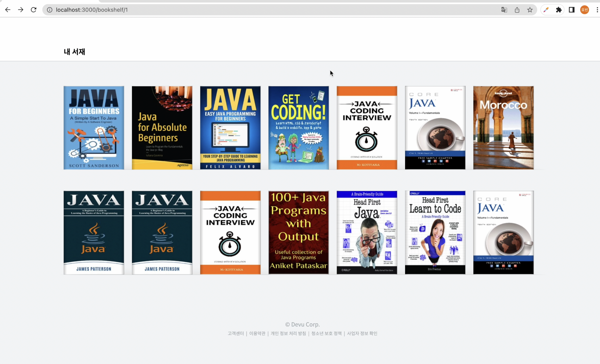Reload the bookshelf page
Image resolution: width=600 pixels, height=364 pixels.
tap(34, 10)
